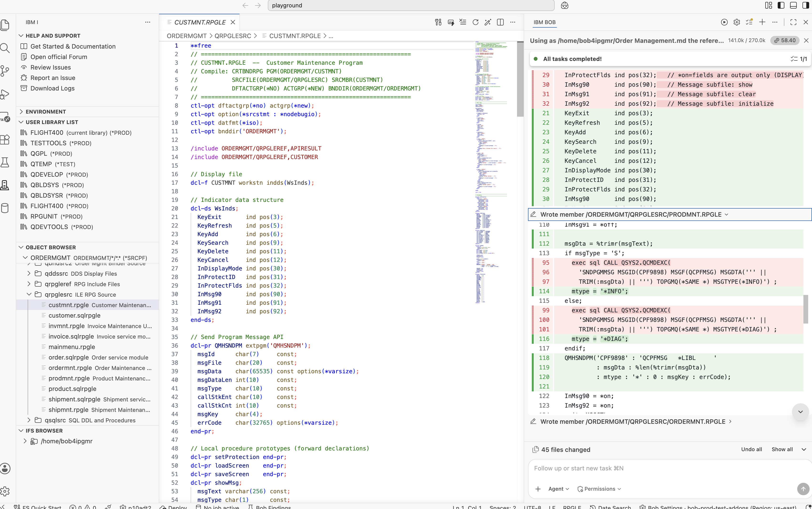Click the task list icon in IBM BOB header
812x509 pixels.
click(749, 22)
